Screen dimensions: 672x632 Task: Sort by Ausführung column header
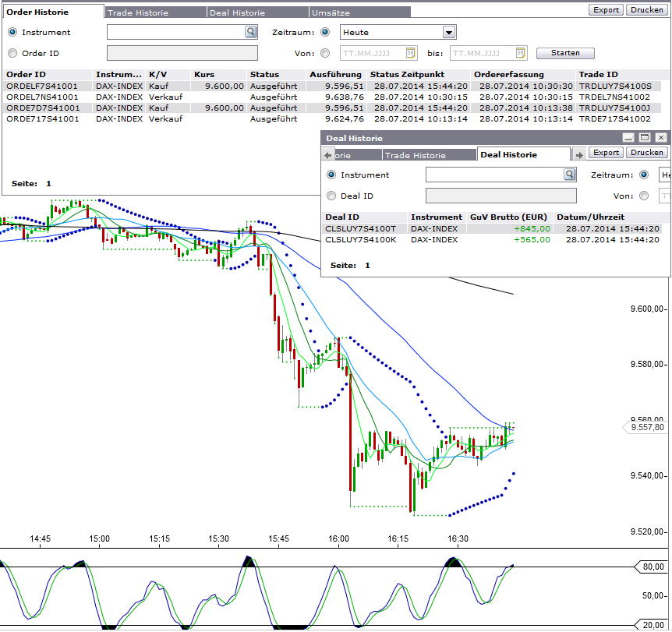click(335, 75)
